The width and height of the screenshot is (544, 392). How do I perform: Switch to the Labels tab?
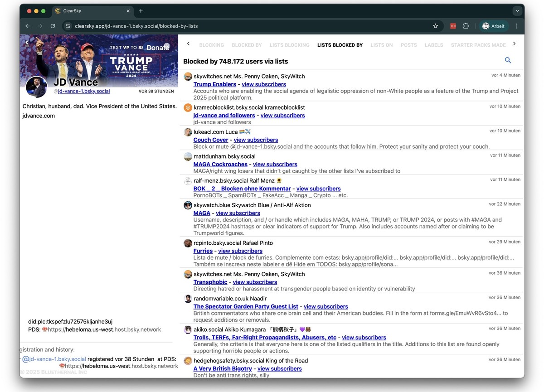coord(434,45)
